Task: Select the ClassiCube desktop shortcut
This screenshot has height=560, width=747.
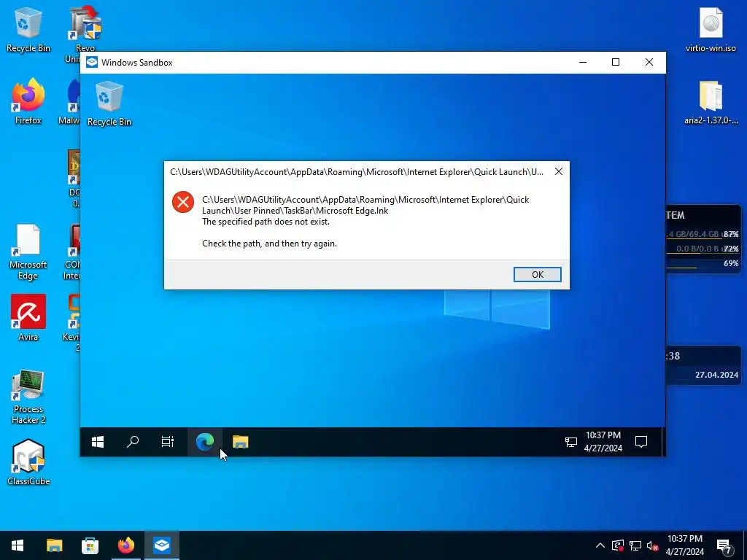Action: click(x=28, y=462)
